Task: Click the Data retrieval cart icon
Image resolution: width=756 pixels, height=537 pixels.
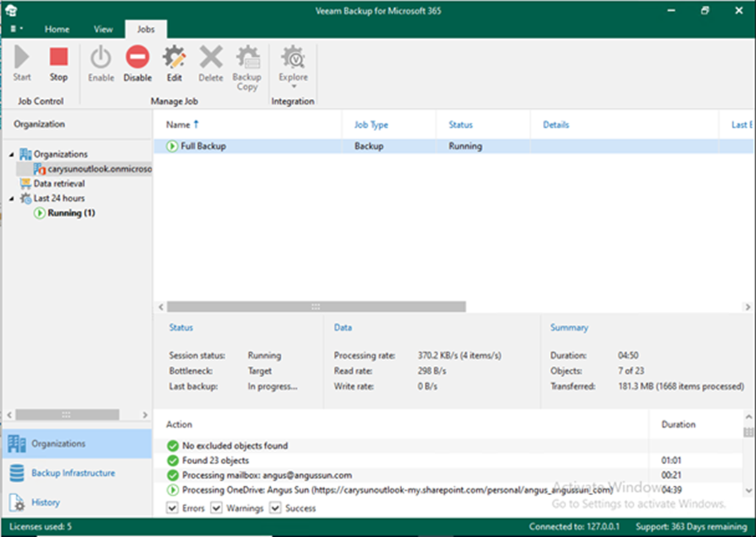Action: click(x=25, y=183)
